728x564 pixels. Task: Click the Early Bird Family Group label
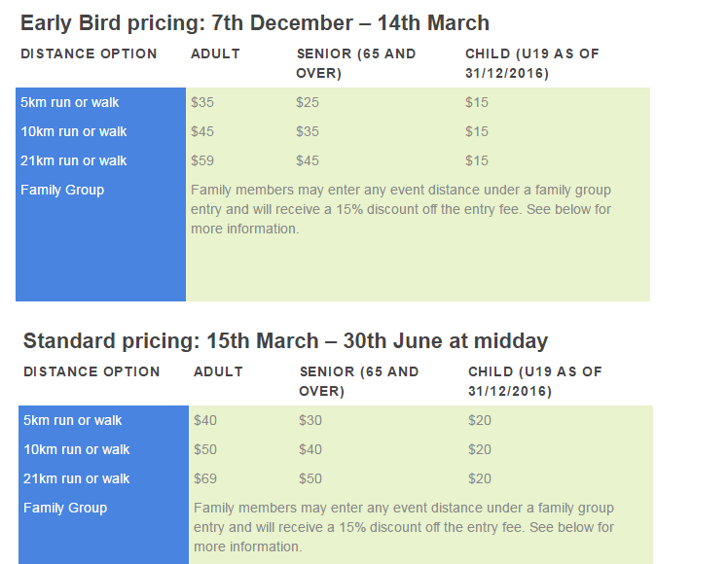62,191
